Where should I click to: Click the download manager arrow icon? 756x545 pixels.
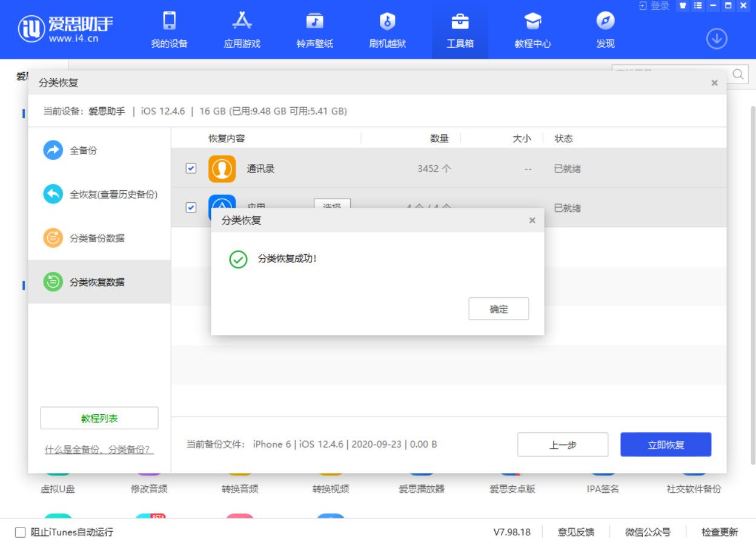pos(717,38)
